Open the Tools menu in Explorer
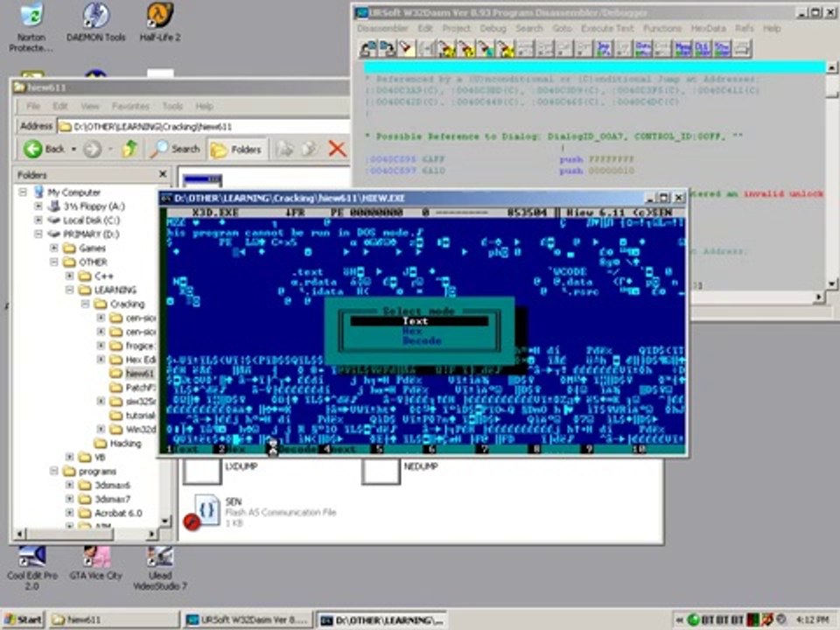This screenshot has height=630, width=840. click(172, 106)
